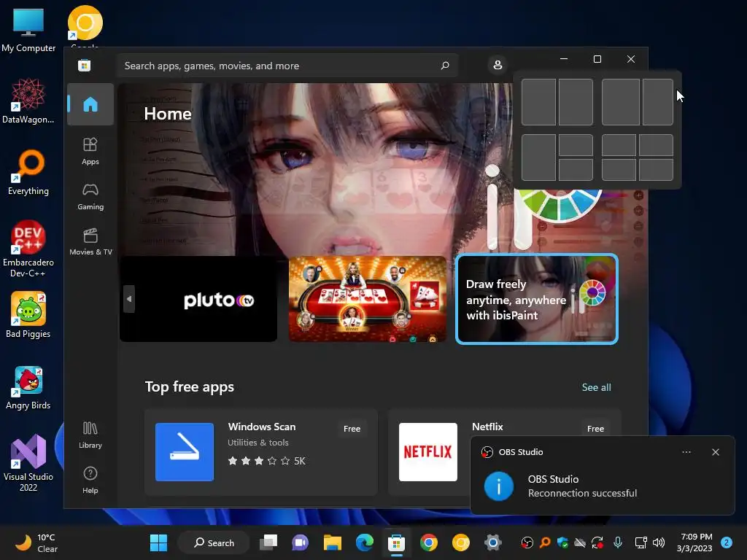Screen dimensions: 747x560
Task: Snap window to right half in two-column layout
Action: pyautogui.click(x=576, y=102)
